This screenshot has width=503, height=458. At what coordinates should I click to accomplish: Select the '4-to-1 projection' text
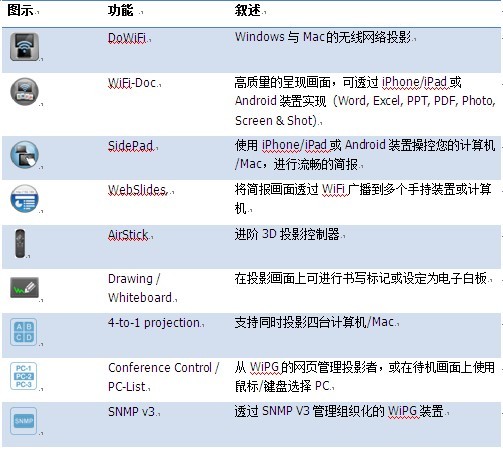click(154, 323)
